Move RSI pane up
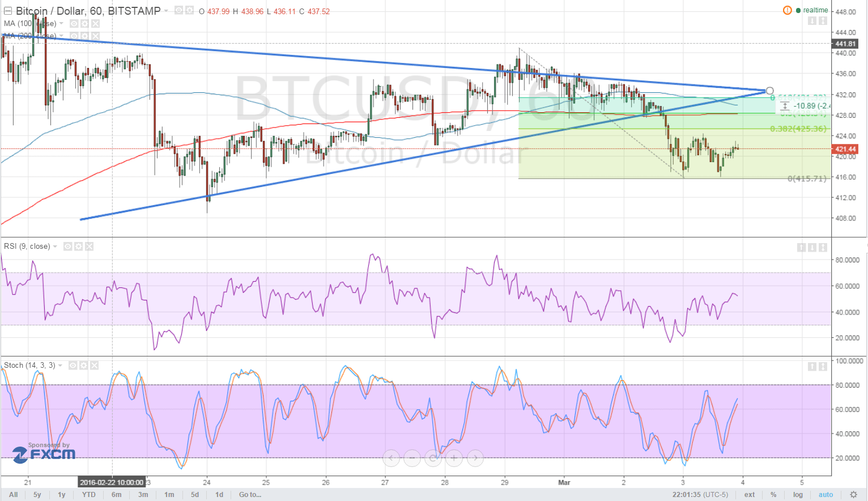This screenshot has height=501, width=868. [801, 248]
